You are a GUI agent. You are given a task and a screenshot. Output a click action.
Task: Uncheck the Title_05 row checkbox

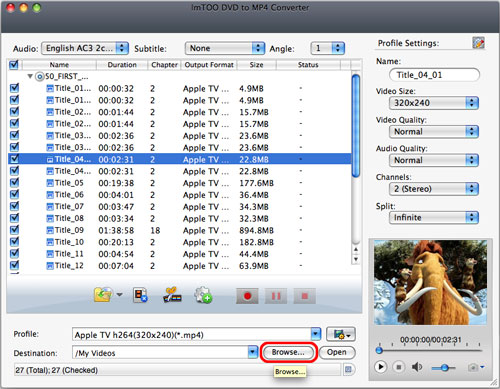[x=14, y=183]
